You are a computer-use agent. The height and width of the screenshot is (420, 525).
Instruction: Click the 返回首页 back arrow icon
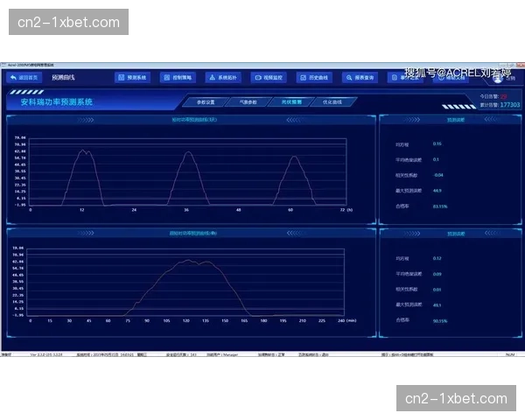[11, 77]
